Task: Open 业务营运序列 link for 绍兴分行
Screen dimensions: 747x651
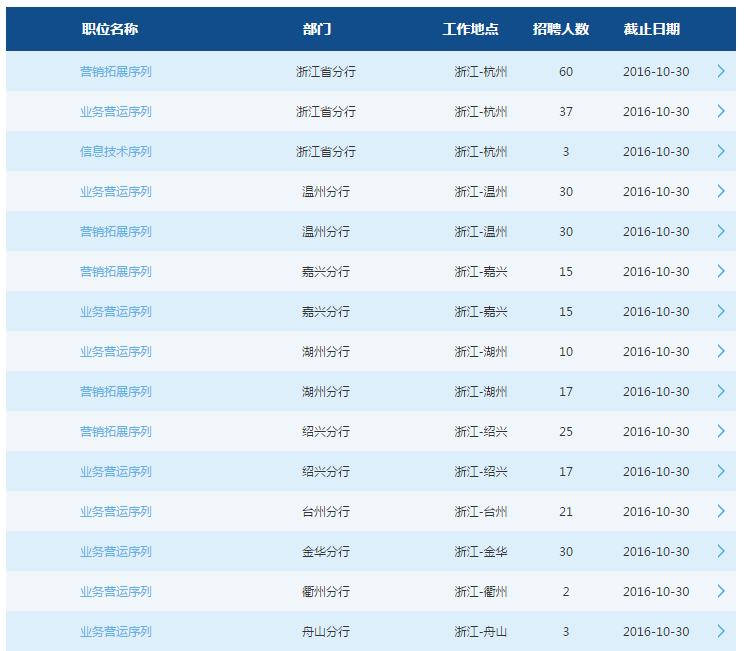Action: (116, 472)
